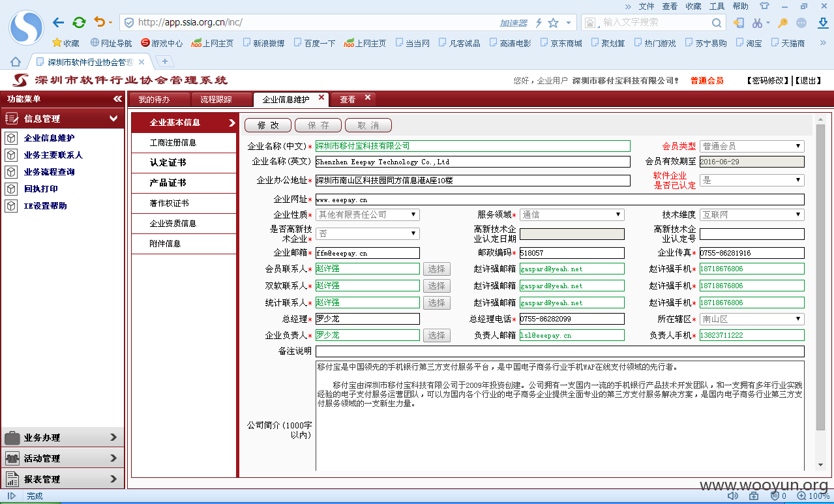This screenshot has height=504, width=834.
Task: Close the 深圳市软件行业协会 browser tab
Action: tap(141, 62)
